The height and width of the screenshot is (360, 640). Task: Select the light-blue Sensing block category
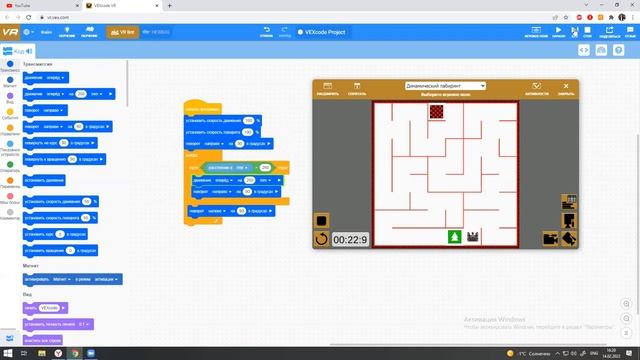(x=10, y=149)
